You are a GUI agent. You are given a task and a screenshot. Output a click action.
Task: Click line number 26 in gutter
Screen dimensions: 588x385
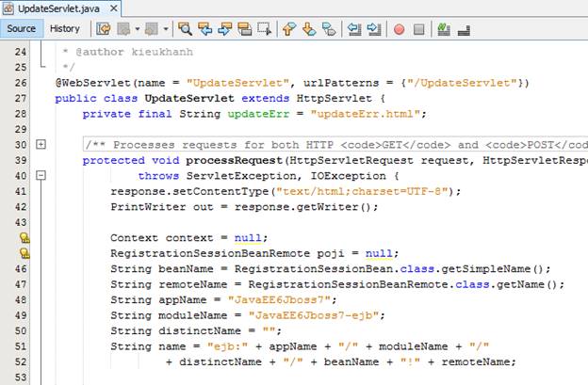[21, 83]
